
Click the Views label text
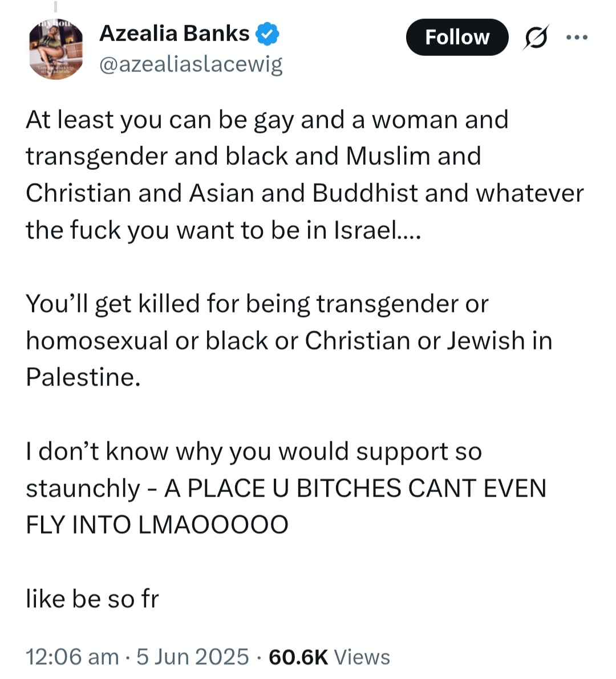[362, 657]
